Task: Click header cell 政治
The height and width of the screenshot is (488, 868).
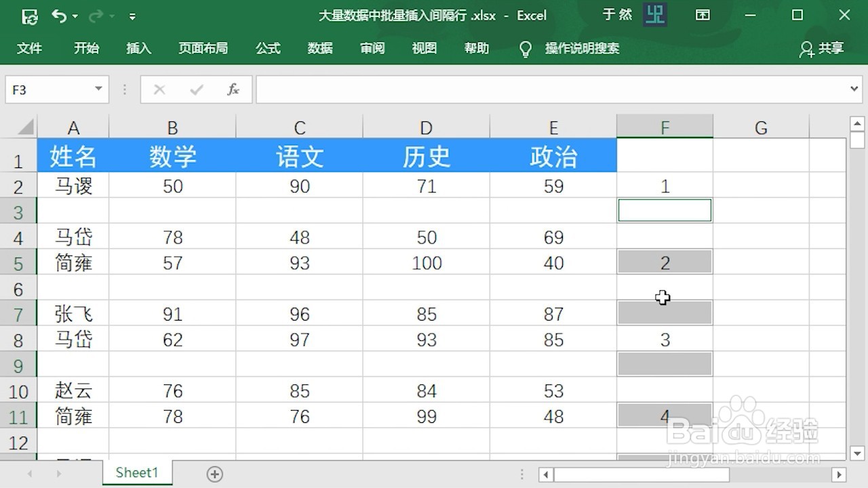Action: click(x=553, y=156)
